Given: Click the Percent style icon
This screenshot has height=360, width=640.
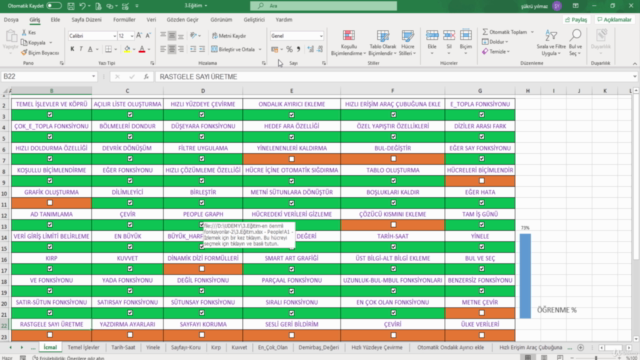Looking at the screenshot, I should pyautogui.click(x=289, y=49).
